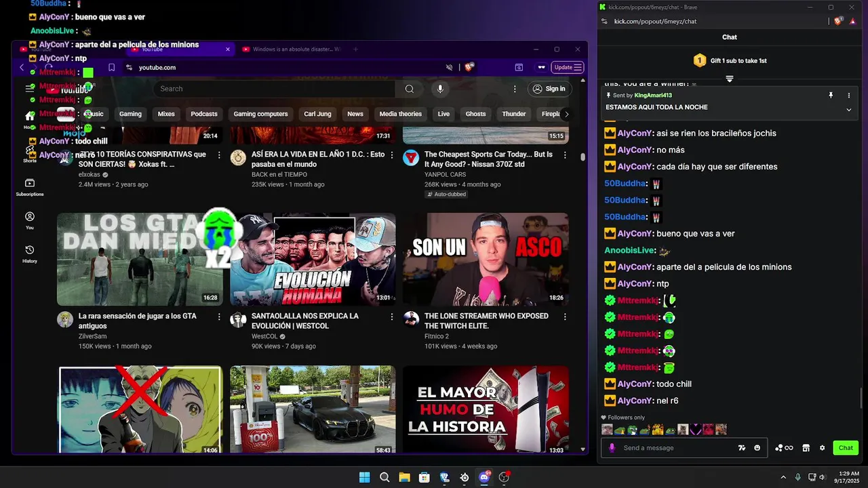The height and width of the screenshot is (488, 868).
Task: Collapse the Gift sub banner handle
Action: (730, 79)
